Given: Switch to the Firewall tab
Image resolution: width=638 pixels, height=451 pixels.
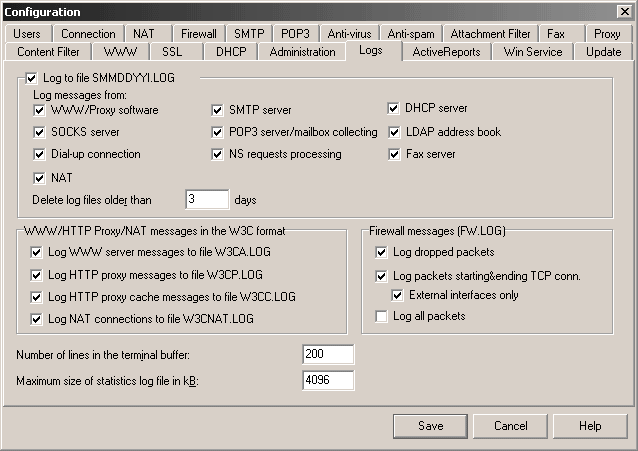Looking at the screenshot, I should point(199,33).
